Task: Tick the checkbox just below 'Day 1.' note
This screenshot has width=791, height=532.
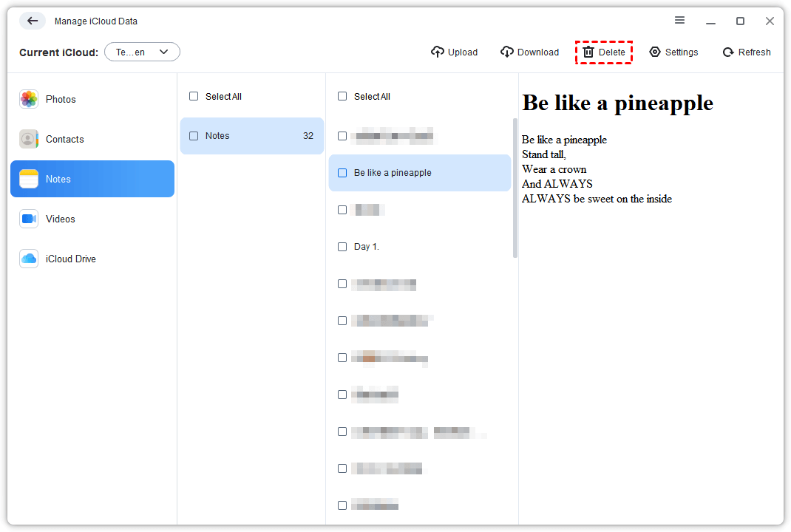Action: click(x=342, y=284)
